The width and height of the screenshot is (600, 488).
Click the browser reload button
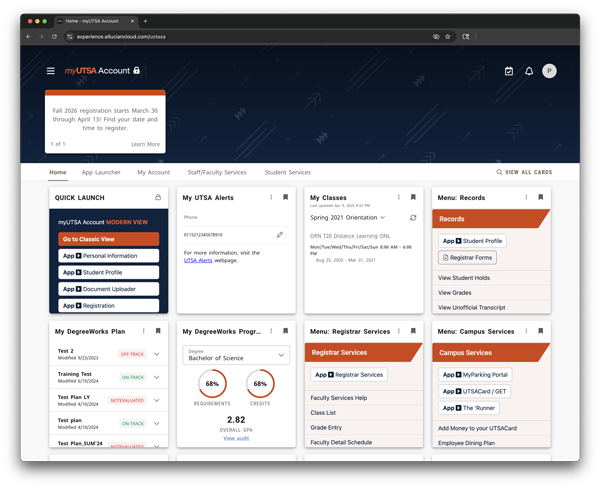click(x=54, y=37)
